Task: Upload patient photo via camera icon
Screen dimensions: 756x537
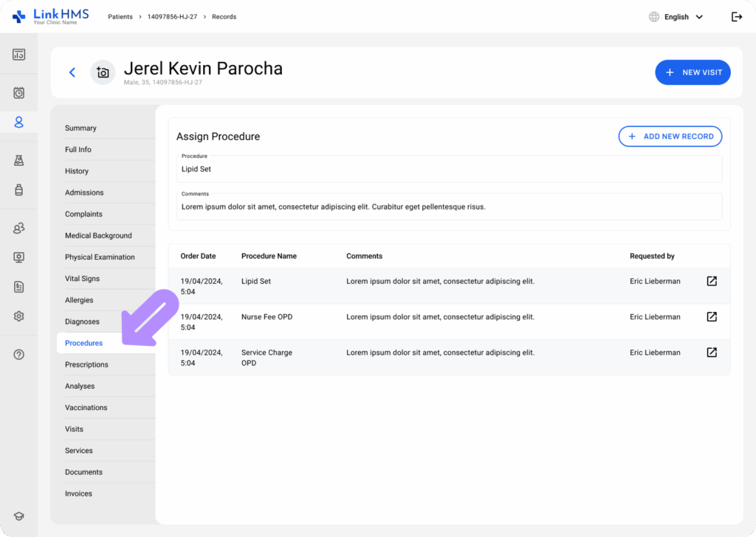Action: pyautogui.click(x=103, y=72)
